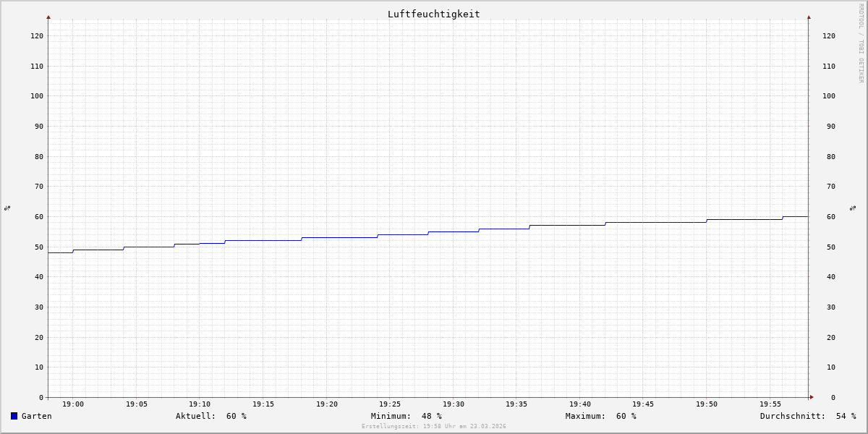Click the Maximum 60 % value
This screenshot has width=868, height=434.
pos(600,416)
